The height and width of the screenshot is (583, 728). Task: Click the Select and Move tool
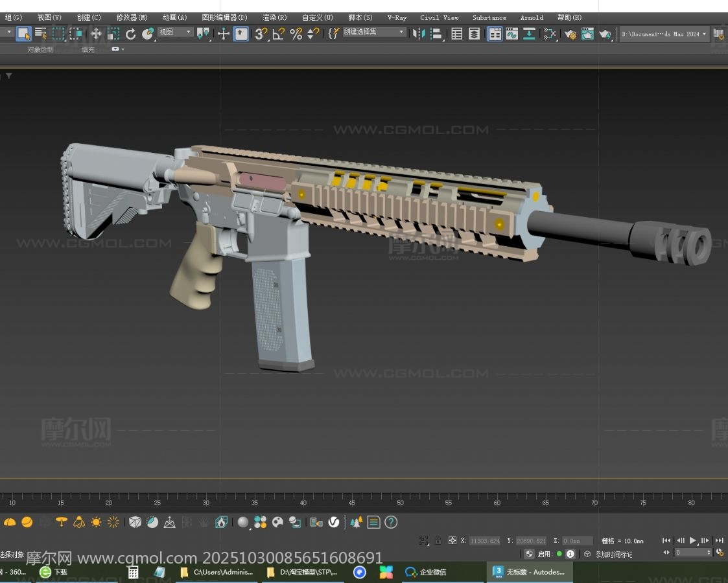(x=96, y=34)
